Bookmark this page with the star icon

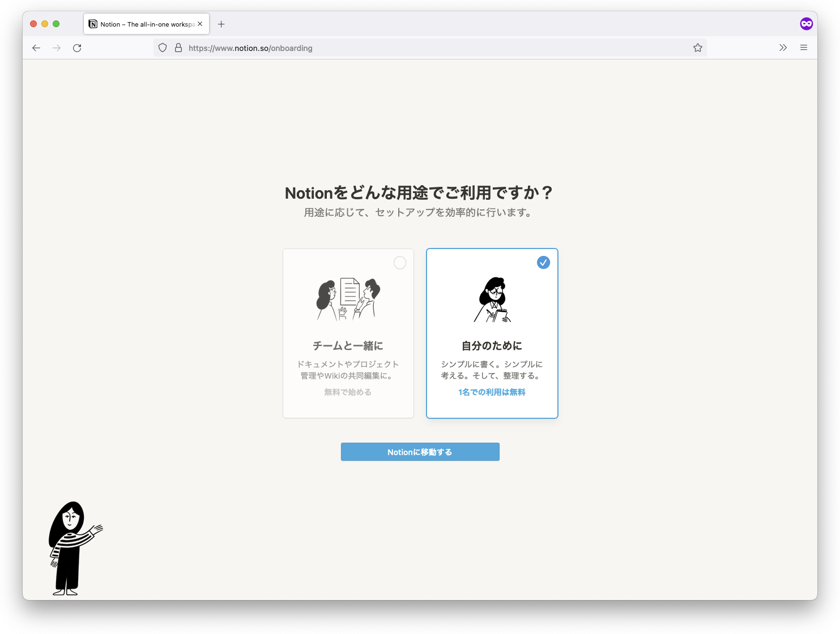point(698,48)
